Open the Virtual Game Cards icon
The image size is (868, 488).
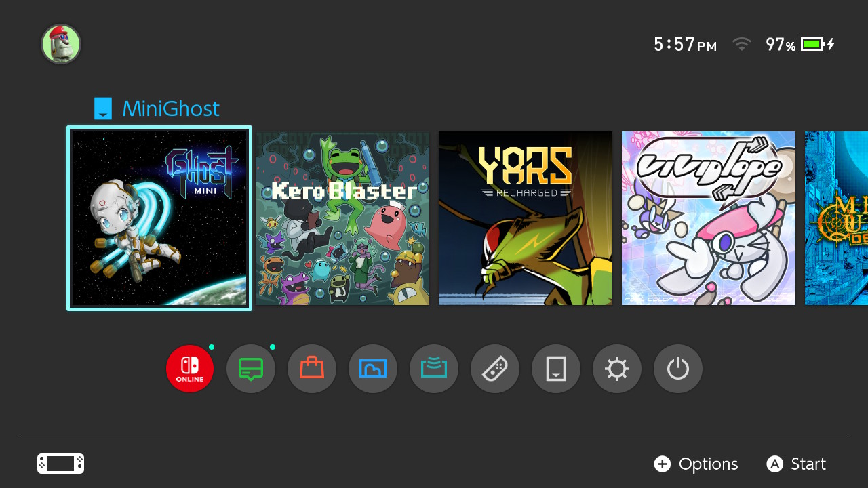click(556, 369)
